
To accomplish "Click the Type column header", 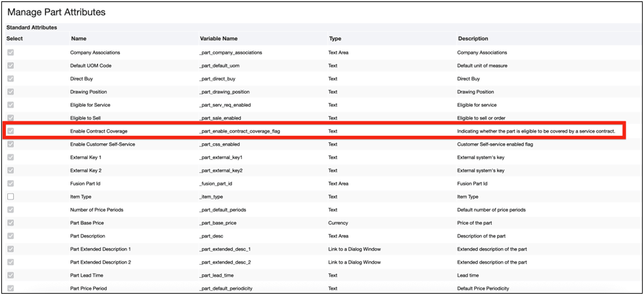I will (335, 39).
